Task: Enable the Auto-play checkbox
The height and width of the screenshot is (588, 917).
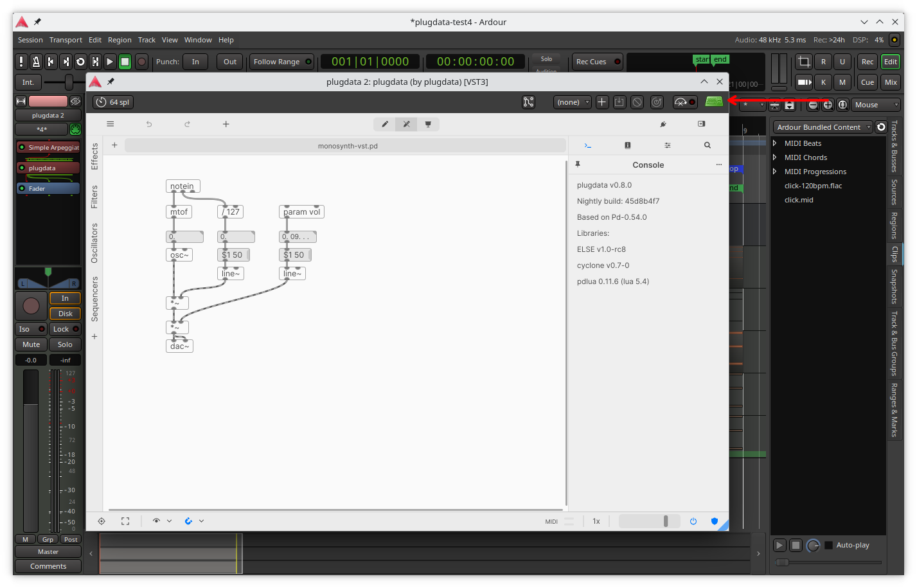Action: (x=829, y=545)
